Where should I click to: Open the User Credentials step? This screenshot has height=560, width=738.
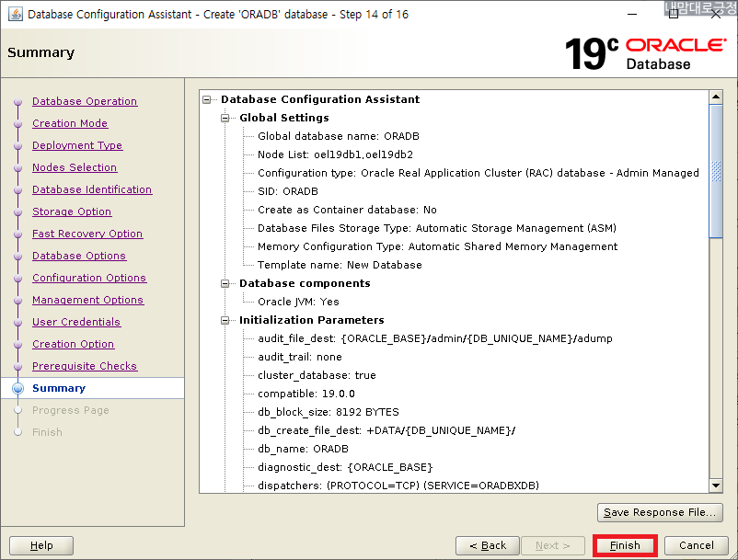coord(76,322)
